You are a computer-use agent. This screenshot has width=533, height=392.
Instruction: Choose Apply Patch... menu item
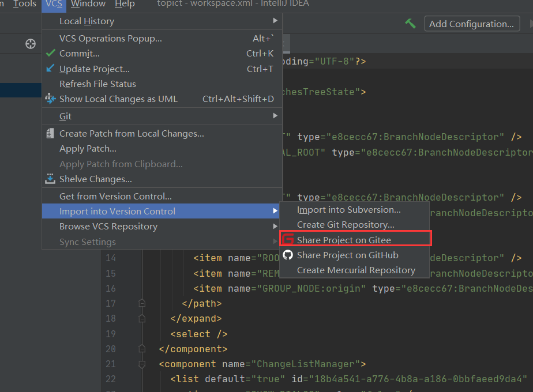(x=162, y=149)
